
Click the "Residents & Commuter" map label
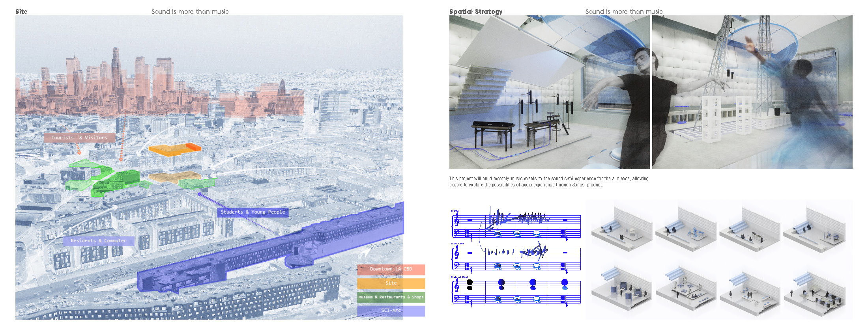(x=99, y=241)
